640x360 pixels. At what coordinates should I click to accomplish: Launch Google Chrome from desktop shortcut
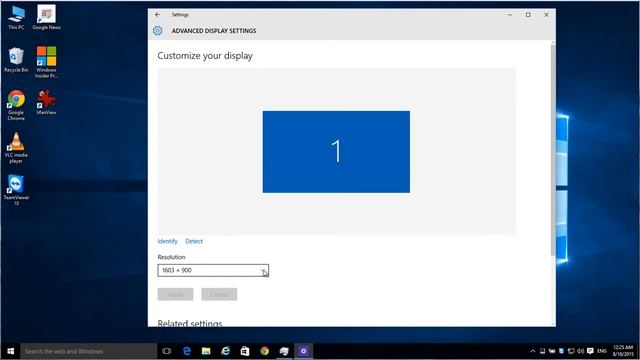[16, 105]
